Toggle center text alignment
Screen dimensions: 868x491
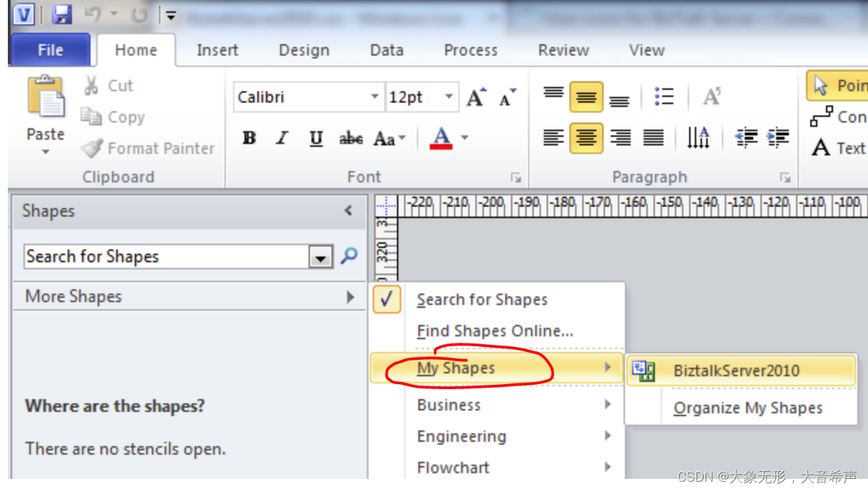[x=586, y=138]
